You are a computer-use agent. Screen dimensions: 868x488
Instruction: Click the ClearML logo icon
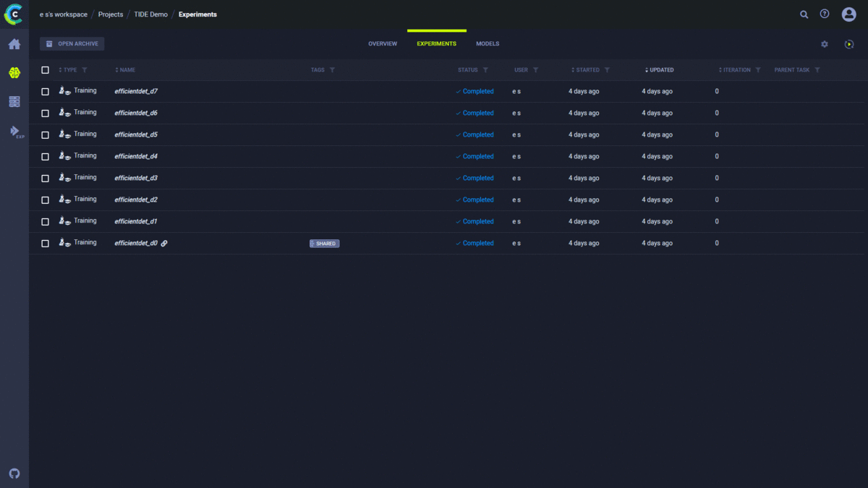(x=14, y=14)
